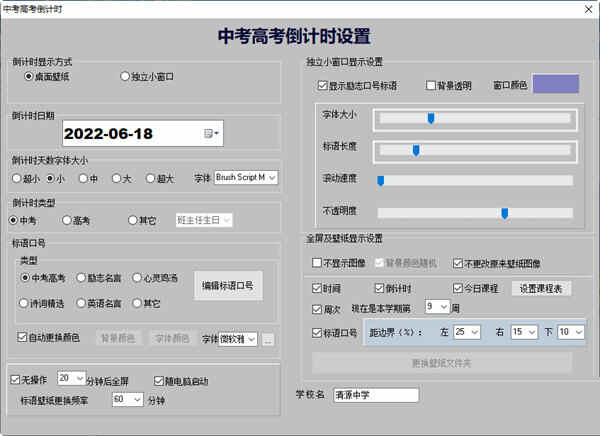
Task: Select 独立小窗口 display mode
Action: [126, 76]
